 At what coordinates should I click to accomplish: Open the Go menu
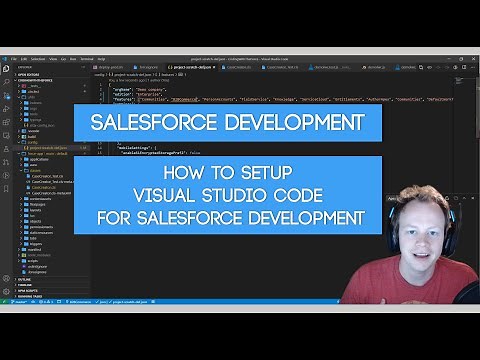63,59
